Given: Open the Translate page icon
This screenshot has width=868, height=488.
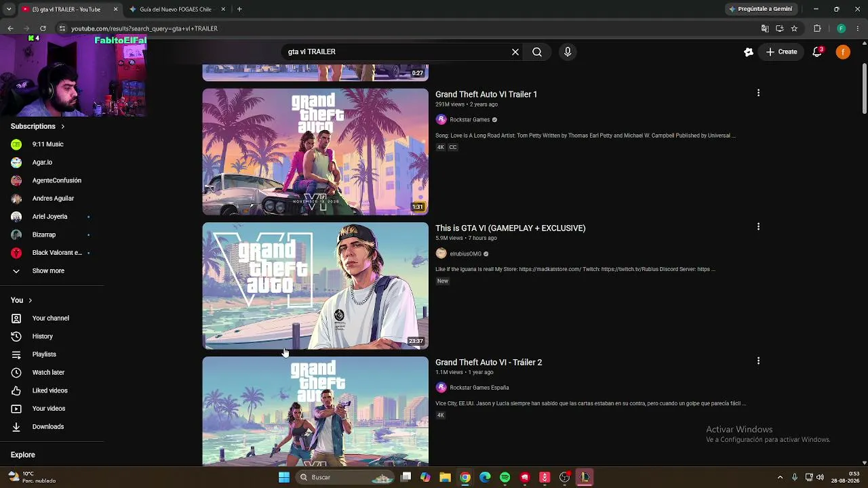Looking at the screenshot, I should pyautogui.click(x=765, y=28).
